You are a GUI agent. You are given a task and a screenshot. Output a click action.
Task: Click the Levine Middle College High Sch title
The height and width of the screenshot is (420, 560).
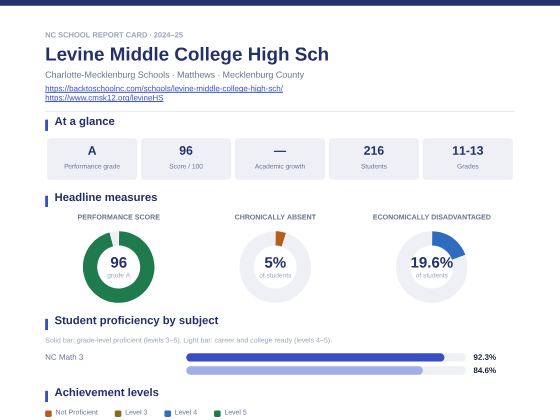tap(187, 54)
